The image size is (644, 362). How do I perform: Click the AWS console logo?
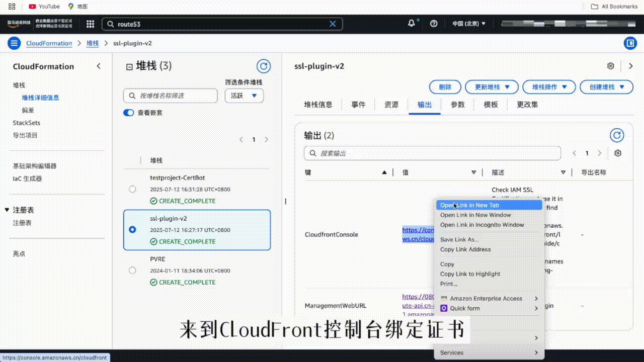click(19, 24)
